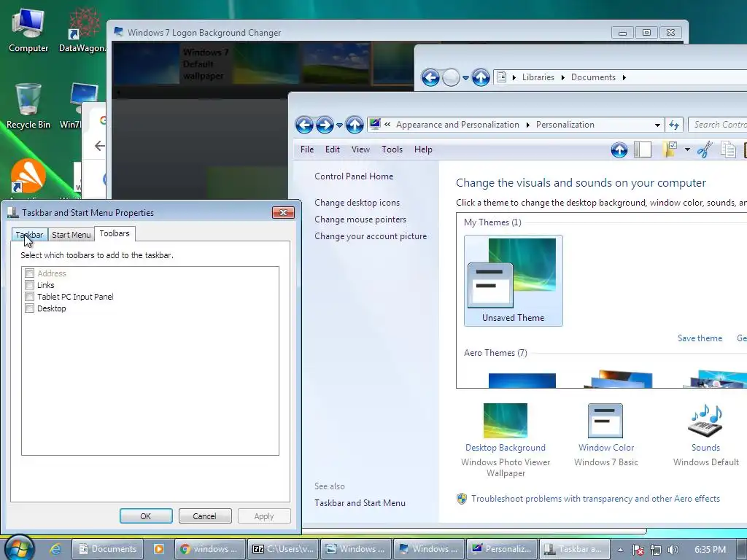Image resolution: width=747 pixels, height=560 pixels.
Task: Open the Edit menu
Action: click(x=332, y=149)
